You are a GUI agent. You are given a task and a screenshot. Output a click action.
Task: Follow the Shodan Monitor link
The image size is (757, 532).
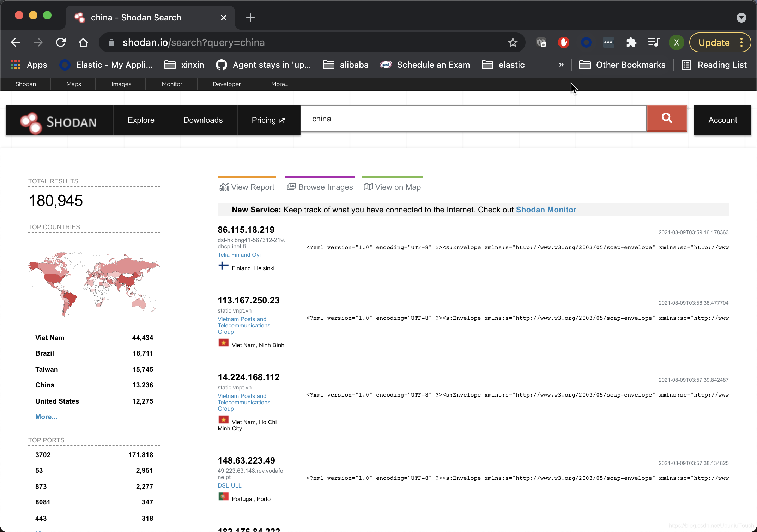546,210
